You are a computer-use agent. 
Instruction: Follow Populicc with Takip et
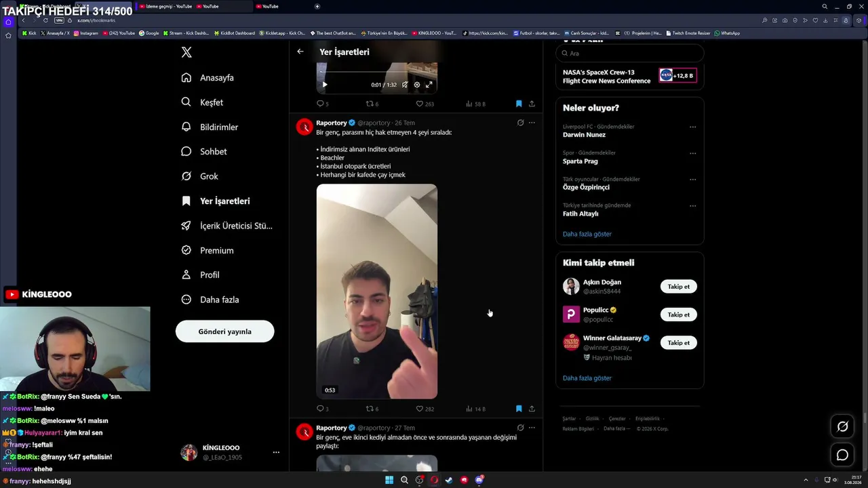(x=678, y=314)
